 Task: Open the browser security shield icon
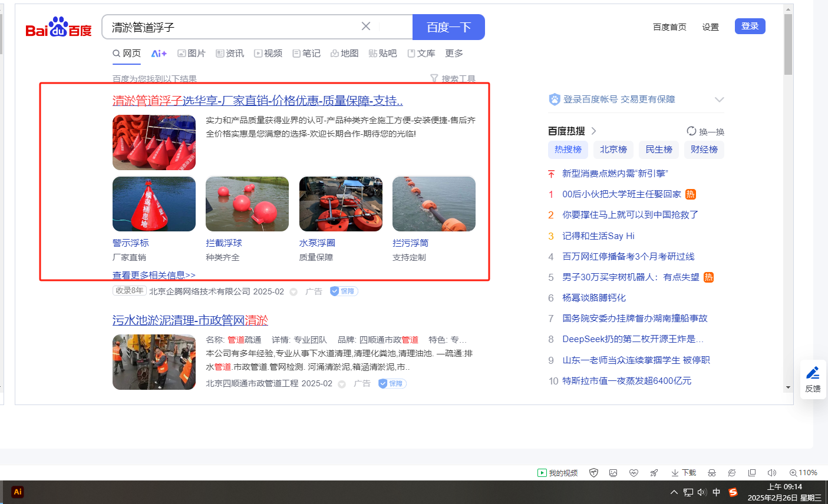(594, 473)
